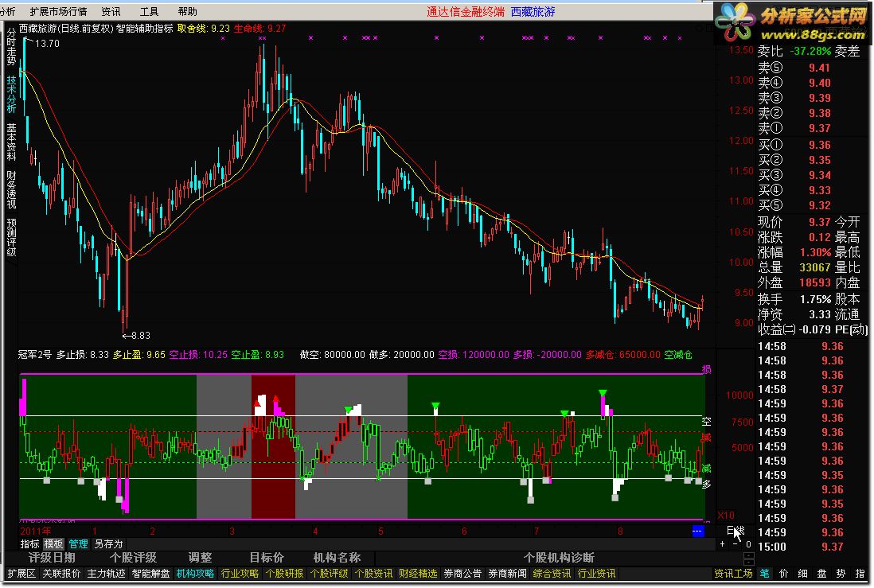
Task: Click the 卖比 value -37.28%
Action: 810,51
